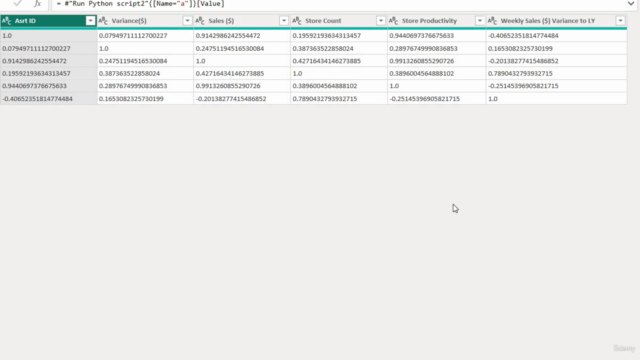The image size is (640, 360).
Task: Select cell 0.19592193634313457 in Store Count column
Action: 339,36
